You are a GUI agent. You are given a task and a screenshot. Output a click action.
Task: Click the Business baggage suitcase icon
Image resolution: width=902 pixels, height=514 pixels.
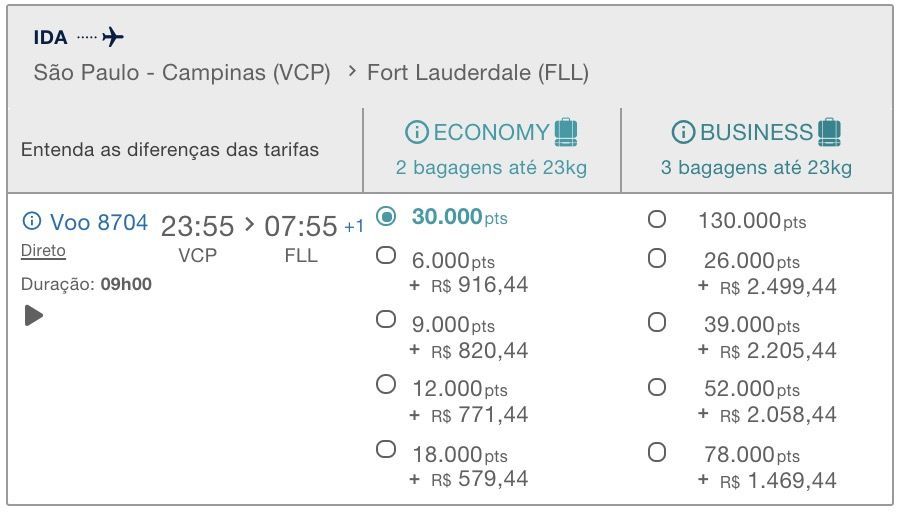click(x=829, y=133)
